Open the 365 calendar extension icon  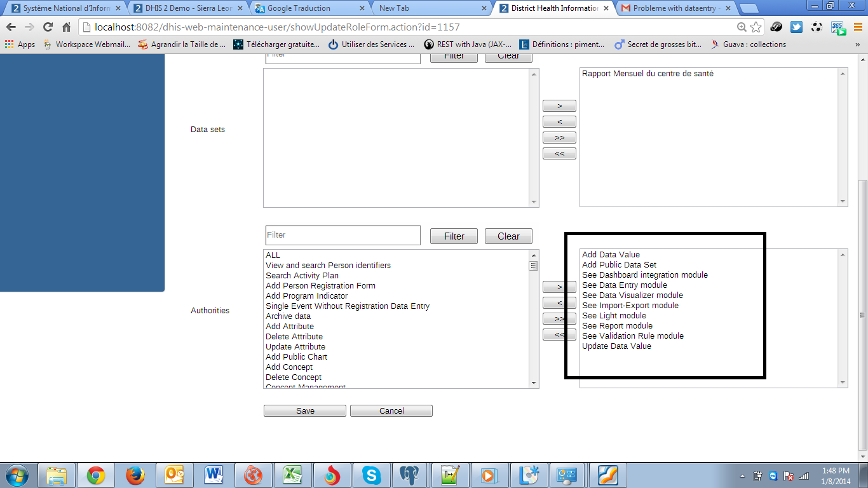838,27
